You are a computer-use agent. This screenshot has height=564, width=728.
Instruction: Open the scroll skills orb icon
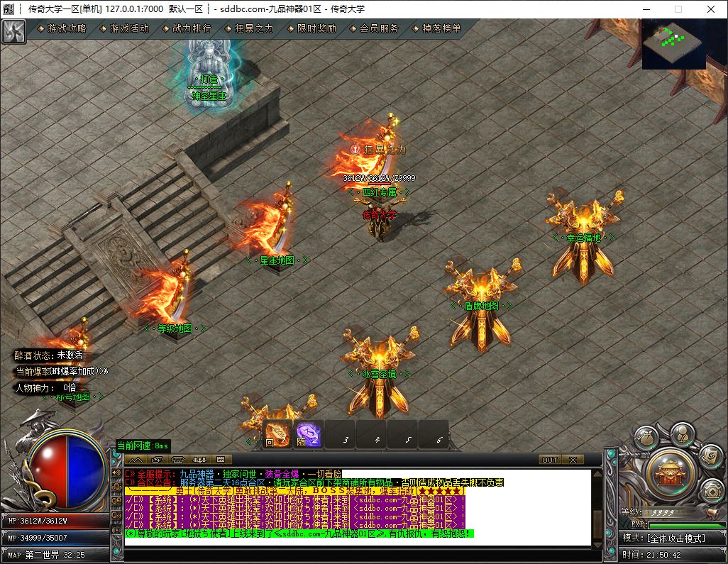click(x=710, y=456)
